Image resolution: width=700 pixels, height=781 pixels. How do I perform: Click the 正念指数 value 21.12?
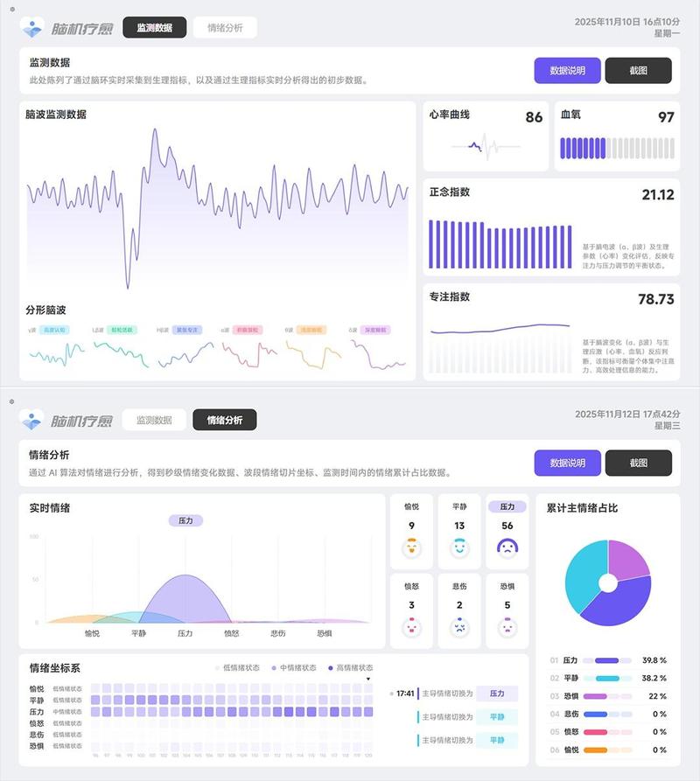[x=658, y=195]
